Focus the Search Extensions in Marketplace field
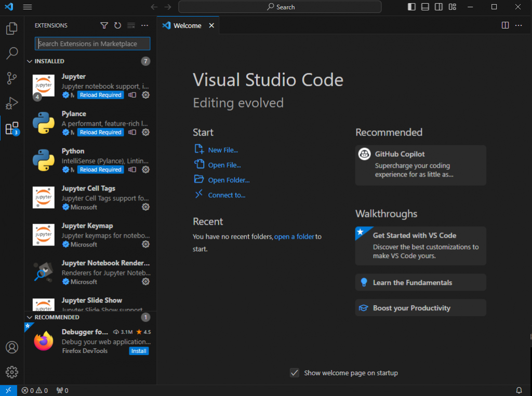 click(92, 44)
